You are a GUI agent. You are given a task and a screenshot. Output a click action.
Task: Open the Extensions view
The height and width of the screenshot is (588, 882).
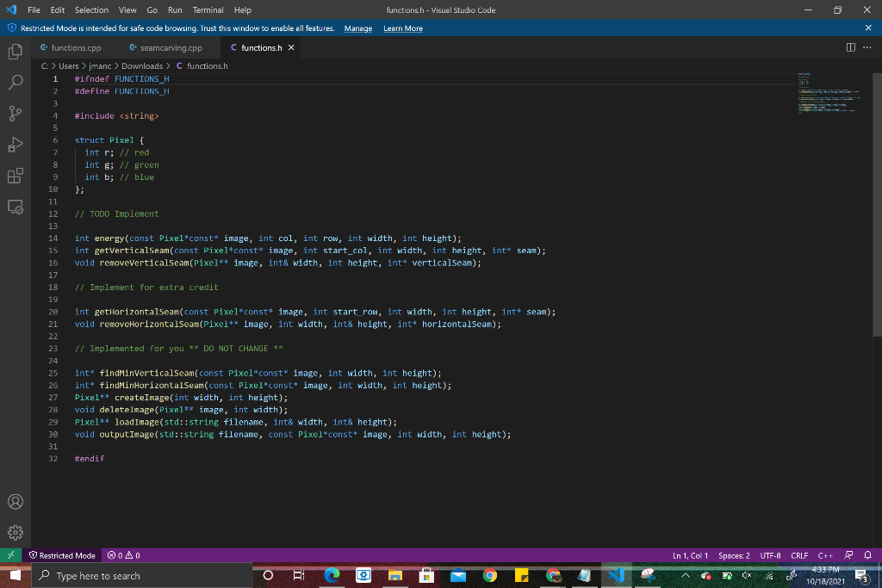pyautogui.click(x=15, y=176)
